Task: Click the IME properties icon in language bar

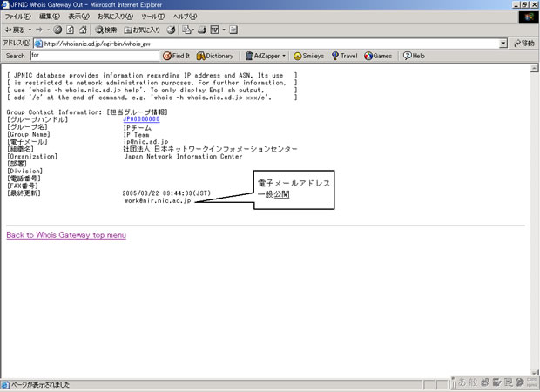Action: [509, 382]
